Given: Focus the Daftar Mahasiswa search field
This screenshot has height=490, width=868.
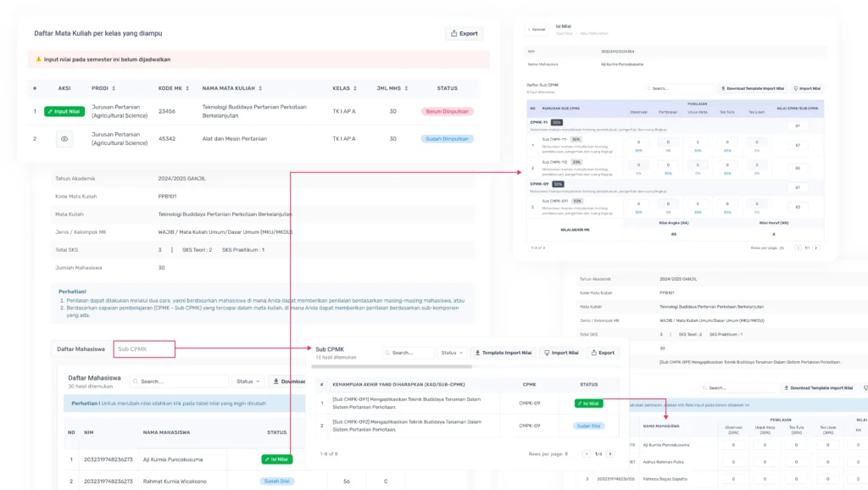Looking at the screenshot, I should pyautogui.click(x=180, y=381).
